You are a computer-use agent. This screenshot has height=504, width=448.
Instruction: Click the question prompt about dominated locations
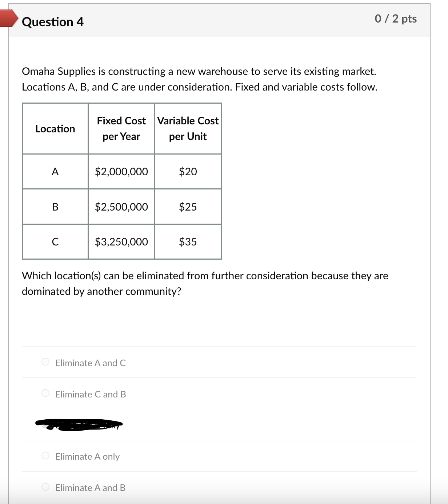click(205, 283)
